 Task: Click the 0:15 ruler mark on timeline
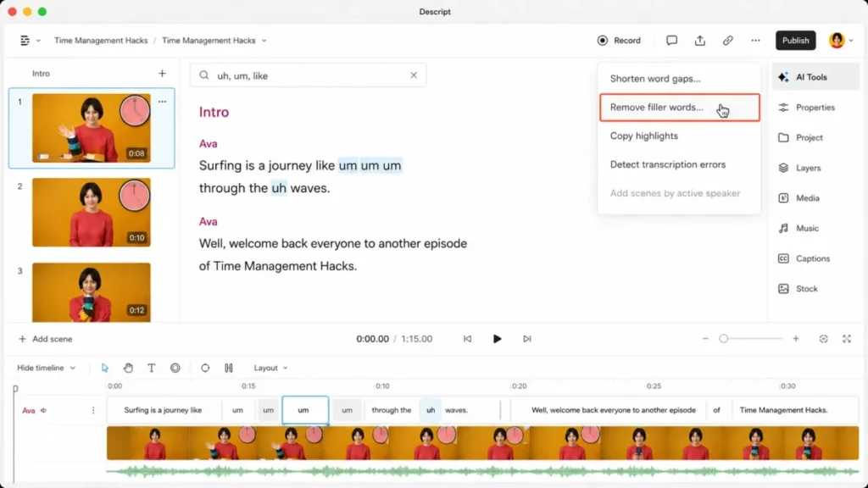(248, 385)
